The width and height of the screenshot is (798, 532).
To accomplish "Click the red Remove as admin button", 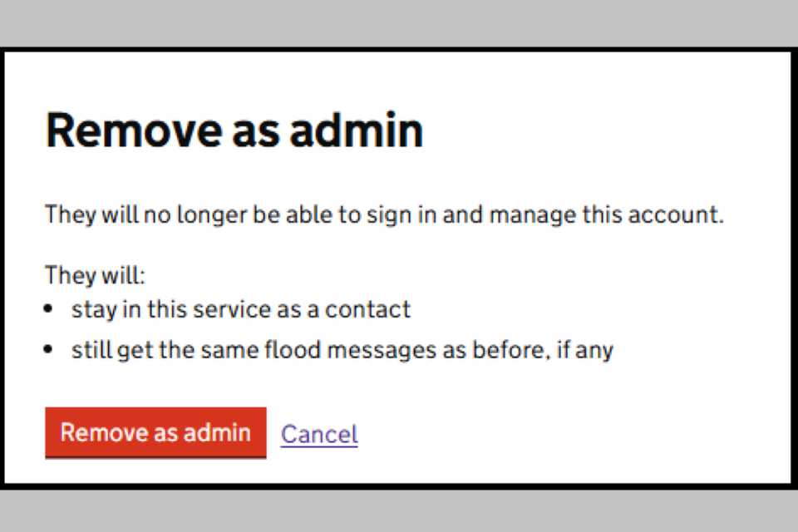I will point(155,432).
